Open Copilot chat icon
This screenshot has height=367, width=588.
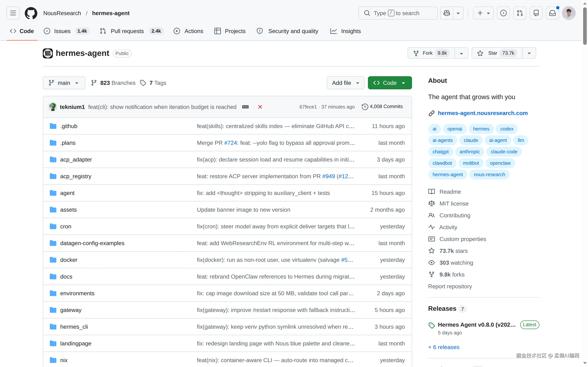tap(447, 13)
